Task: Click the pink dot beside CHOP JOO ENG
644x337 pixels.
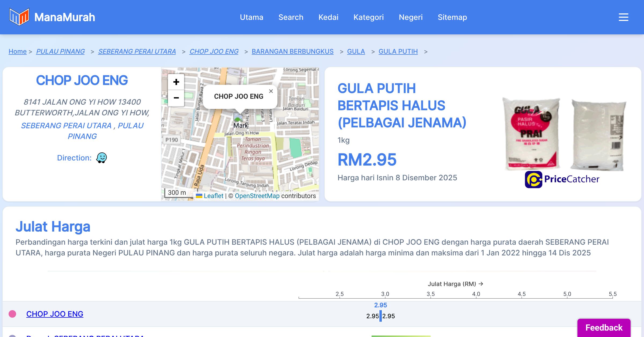Action: [12, 314]
